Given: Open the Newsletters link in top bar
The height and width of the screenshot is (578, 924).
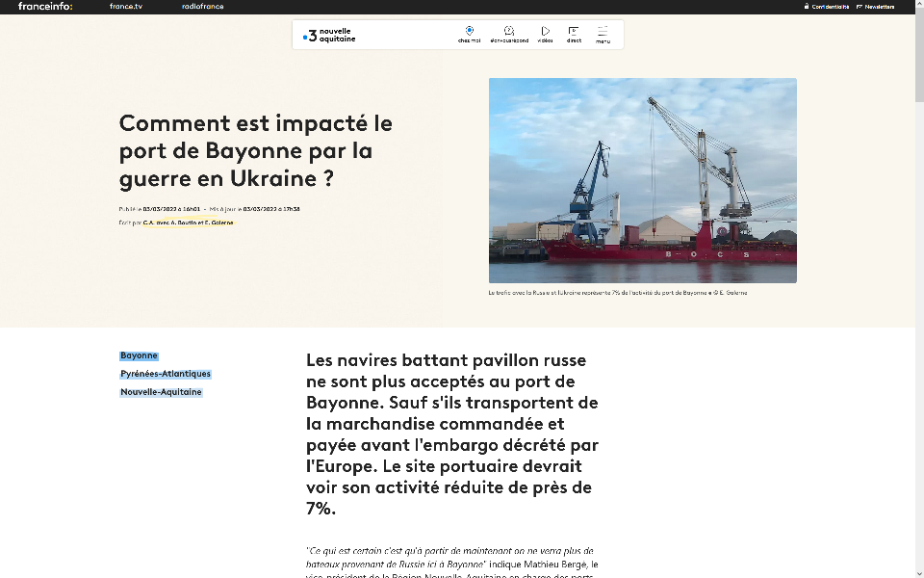Looking at the screenshot, I should coord(875,7).
